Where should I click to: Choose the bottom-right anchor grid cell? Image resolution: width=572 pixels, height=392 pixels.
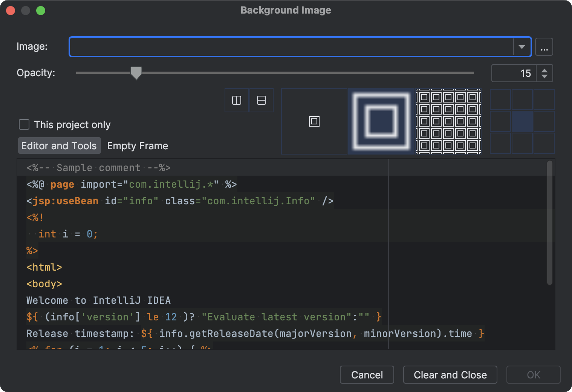coord(544,143)
